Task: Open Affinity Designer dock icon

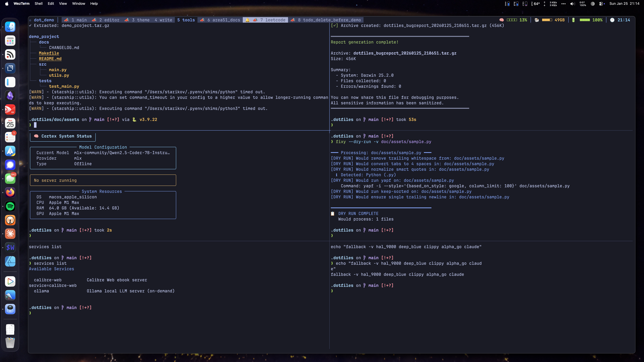Action: pos(10,262)
